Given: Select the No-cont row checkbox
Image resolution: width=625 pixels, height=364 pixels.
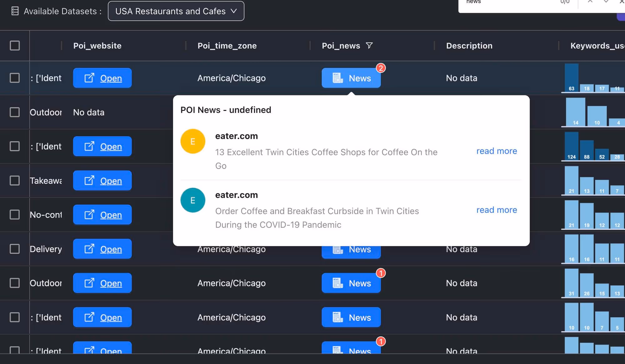Looking at the screenshot, I should tap(15, 215).
